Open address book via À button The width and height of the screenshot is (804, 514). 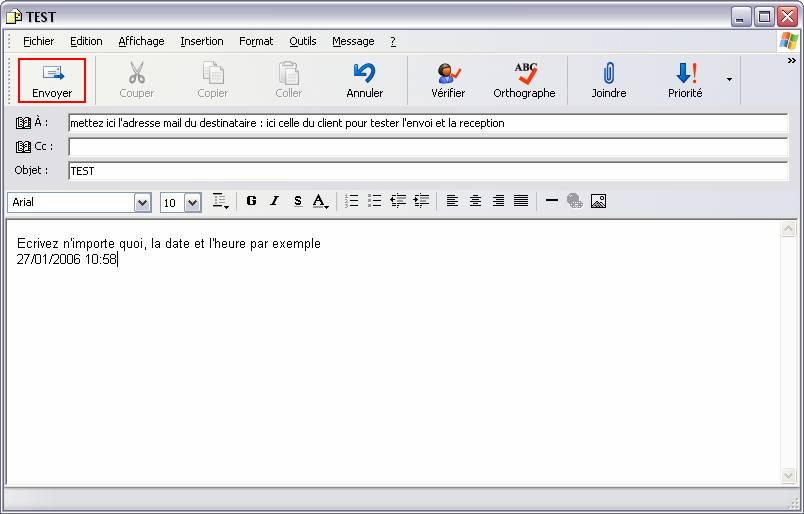32,123
